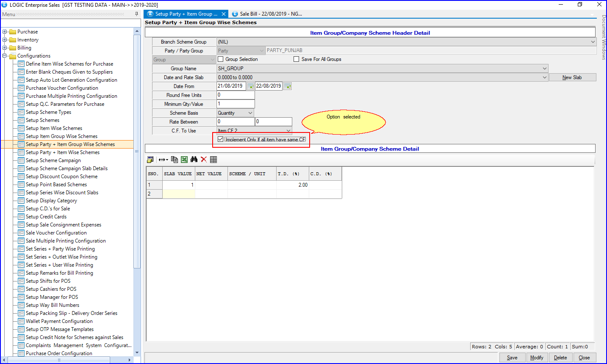Open the Scheme Basis Quantity dropdown

tap(250, 113)
